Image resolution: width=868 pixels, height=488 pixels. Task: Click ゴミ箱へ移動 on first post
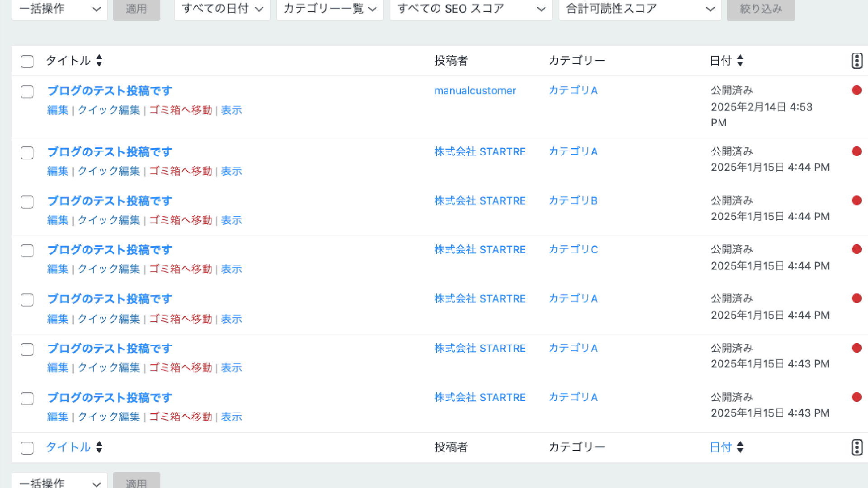180,110
